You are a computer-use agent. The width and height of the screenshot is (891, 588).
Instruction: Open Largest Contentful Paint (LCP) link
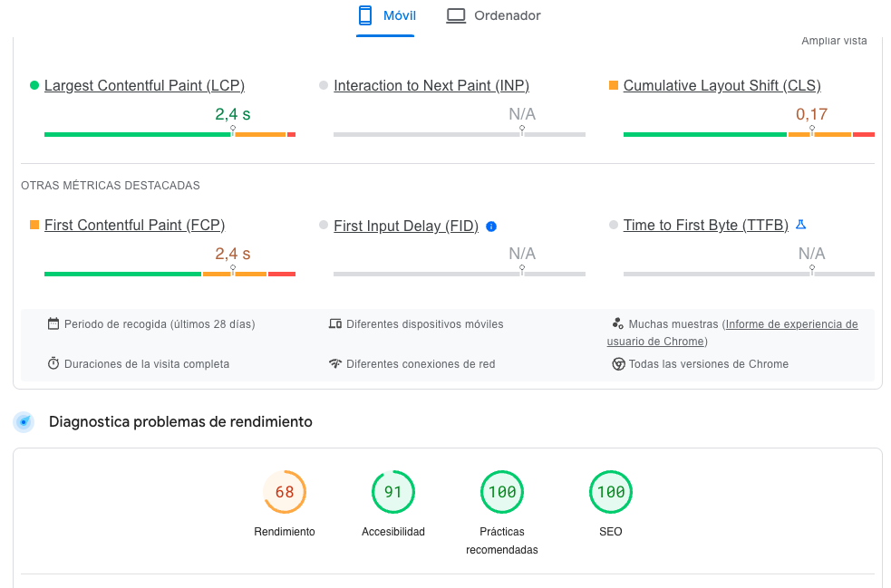(x=144, y=86)
